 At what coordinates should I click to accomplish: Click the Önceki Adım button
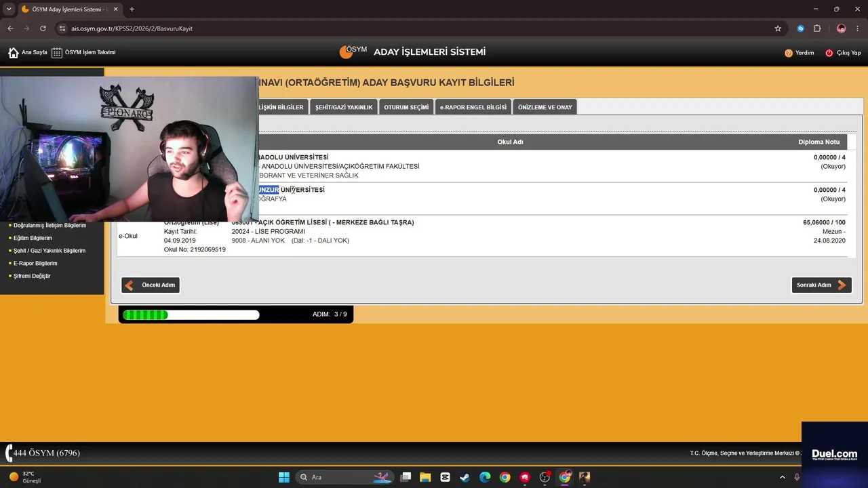(151, 285)
